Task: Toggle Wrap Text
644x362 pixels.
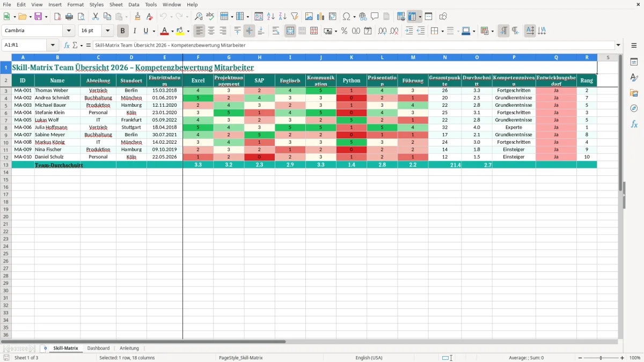Action: coord(275,31)
